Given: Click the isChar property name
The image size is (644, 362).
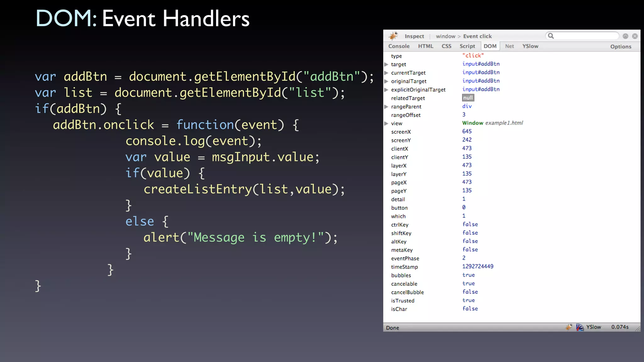Looking at the screenshot, I should click(x=399, y=309).
